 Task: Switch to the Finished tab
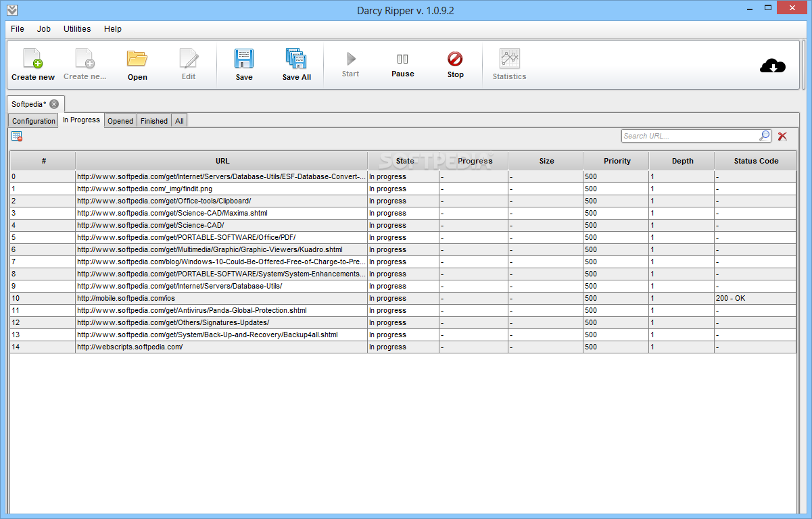point(154,121)
